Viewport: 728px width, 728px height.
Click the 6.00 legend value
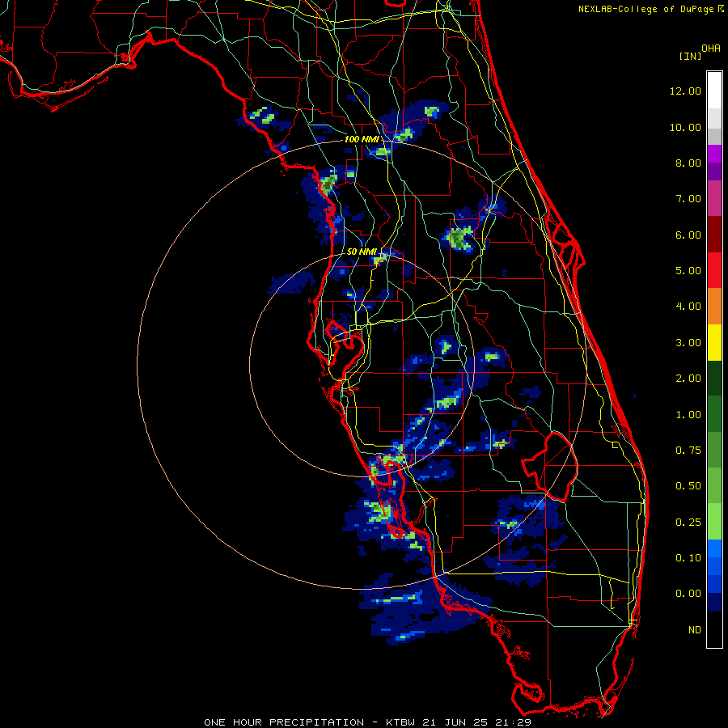(688, 235)
